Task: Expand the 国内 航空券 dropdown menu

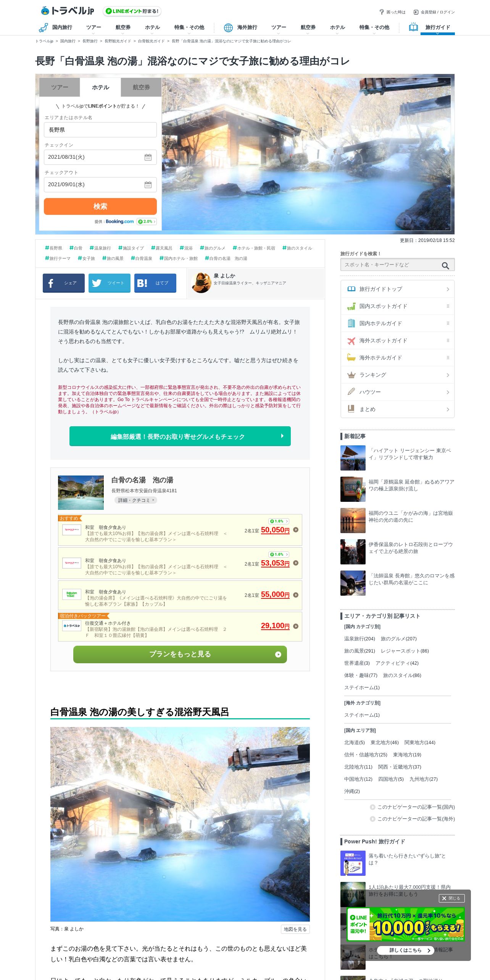Action: pos(123,28)
